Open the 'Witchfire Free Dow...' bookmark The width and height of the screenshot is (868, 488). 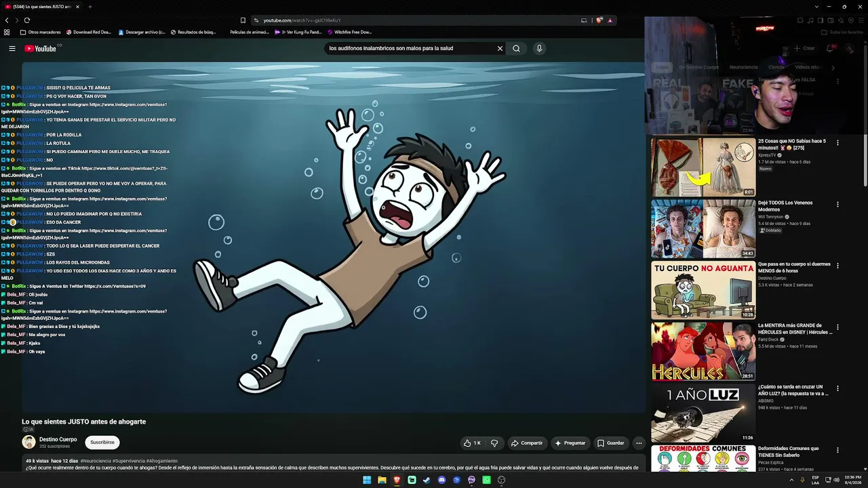point(350,32)
